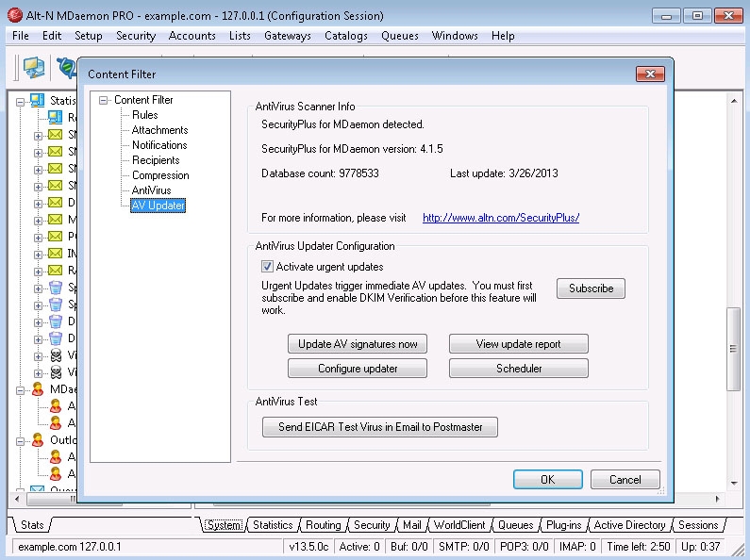Click Update AV signatures now
750x560 pixels.
[358, 344]
